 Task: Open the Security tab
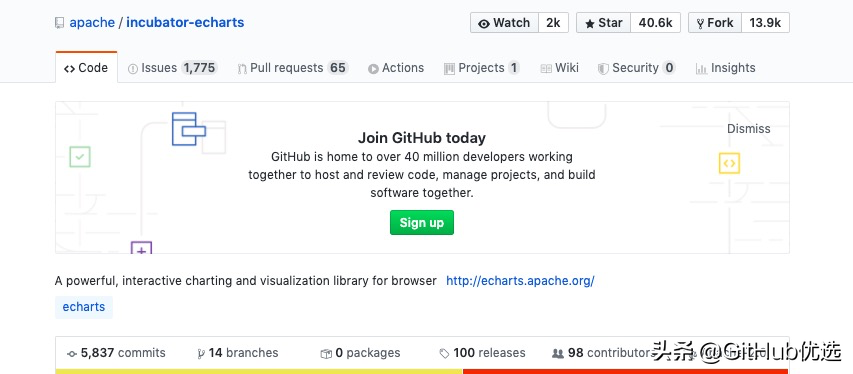pyautogui.click(x=636, y=68)
